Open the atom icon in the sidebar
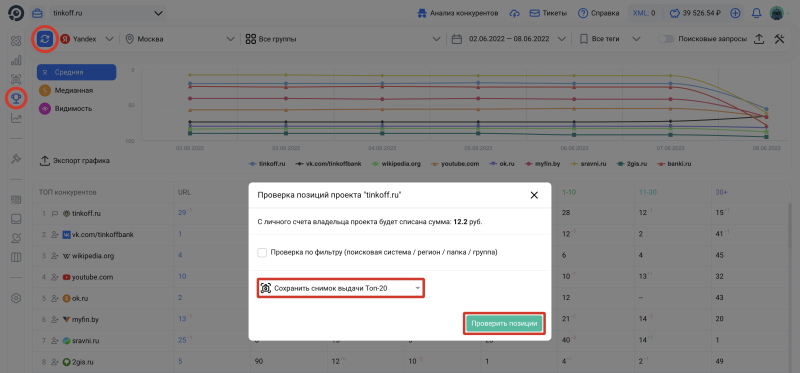Screen dimensions: 800x373 coord(16,40)
